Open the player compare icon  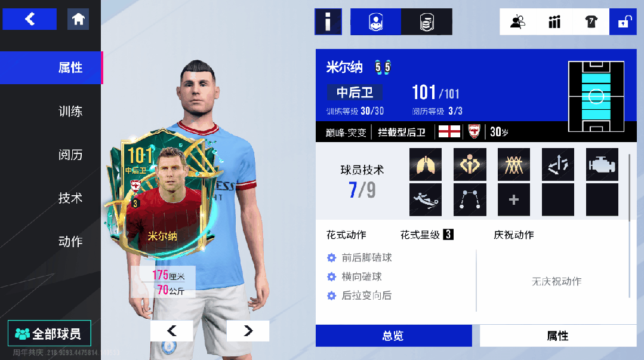(x=517, y=21)
